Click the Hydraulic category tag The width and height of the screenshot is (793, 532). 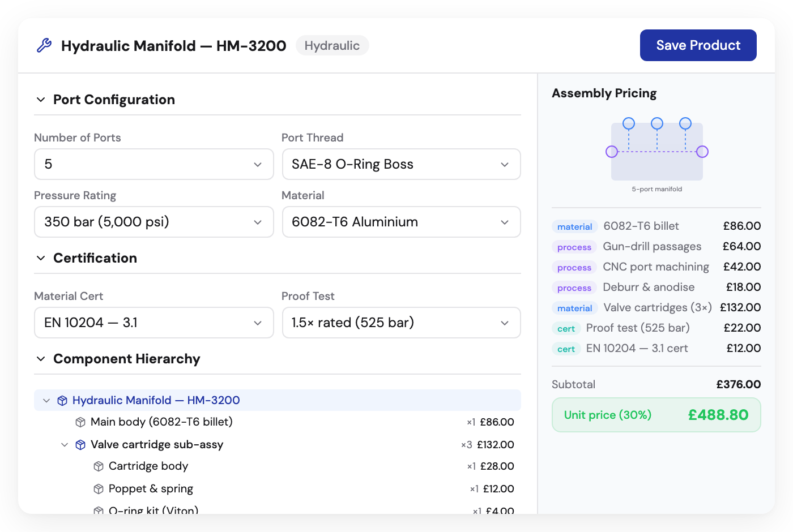coord(332,45)
